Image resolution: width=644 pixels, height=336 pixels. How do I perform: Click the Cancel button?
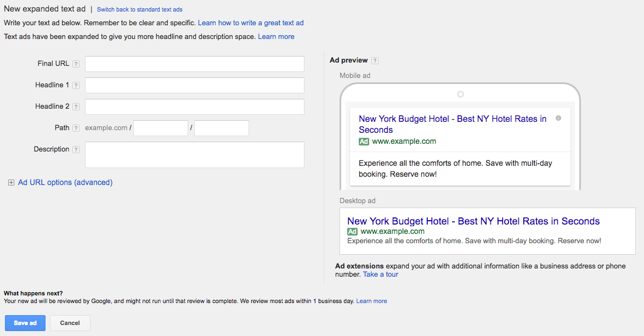coord(70,323)
